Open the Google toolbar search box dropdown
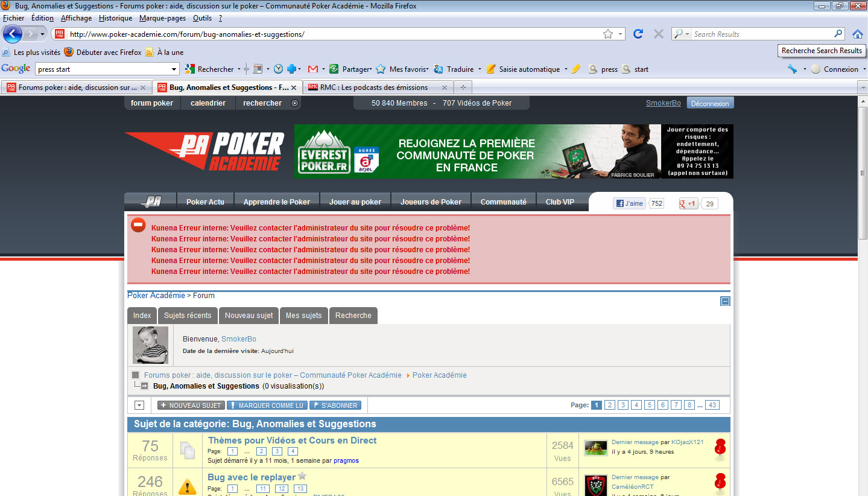Viewport: 868px width, 496px height. point(174,69)
